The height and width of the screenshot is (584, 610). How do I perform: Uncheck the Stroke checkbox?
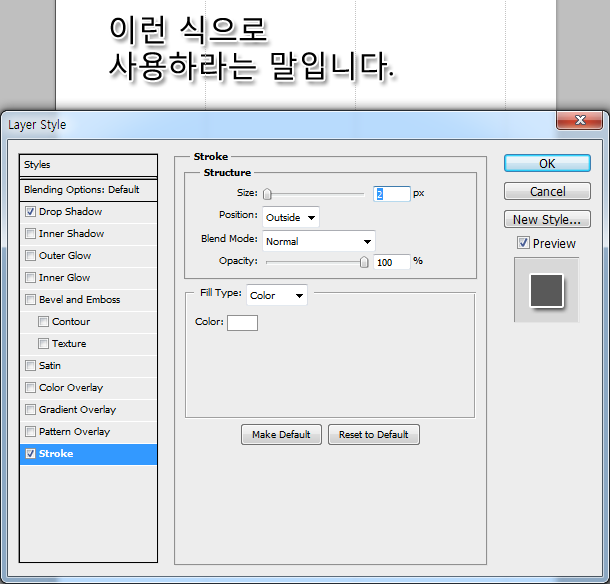pyautogui.click(x=30, y=454)
